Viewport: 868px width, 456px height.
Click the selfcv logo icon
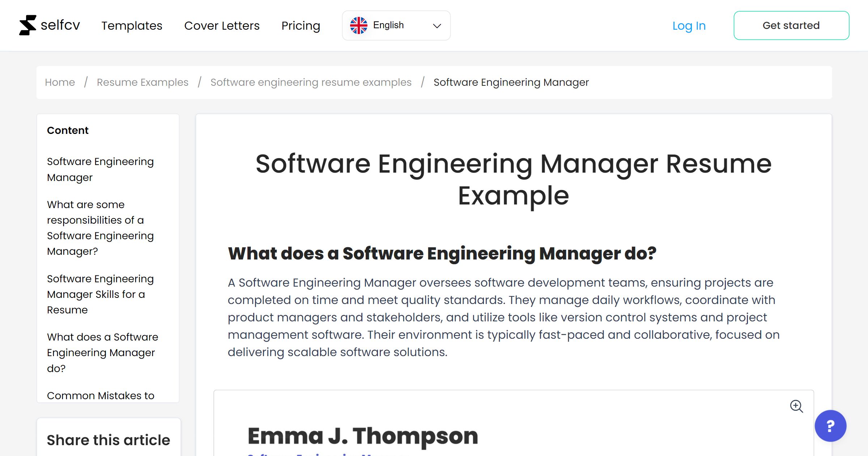pos(27,25)
